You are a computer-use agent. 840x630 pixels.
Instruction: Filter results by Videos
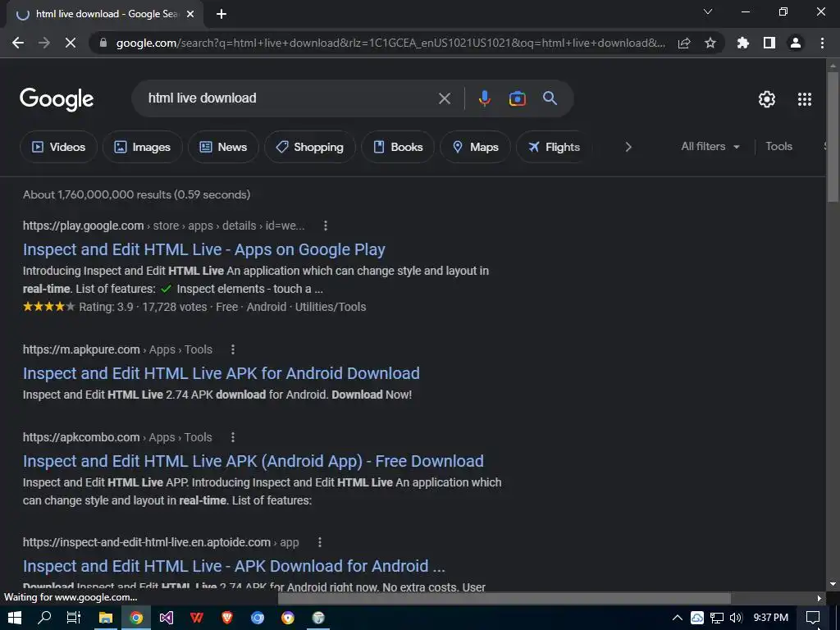pos(58,147)
